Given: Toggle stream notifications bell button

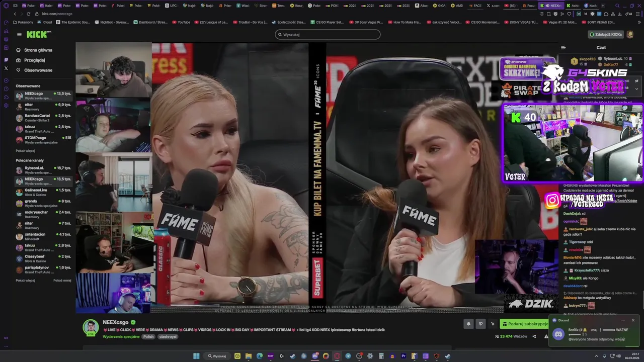Looking at the screenshot, I should click(468, 324).
